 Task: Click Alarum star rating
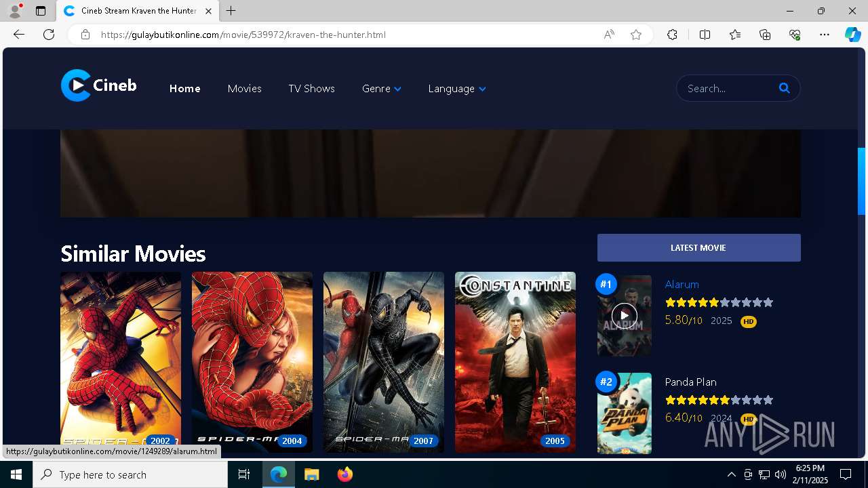click(719, 302)
